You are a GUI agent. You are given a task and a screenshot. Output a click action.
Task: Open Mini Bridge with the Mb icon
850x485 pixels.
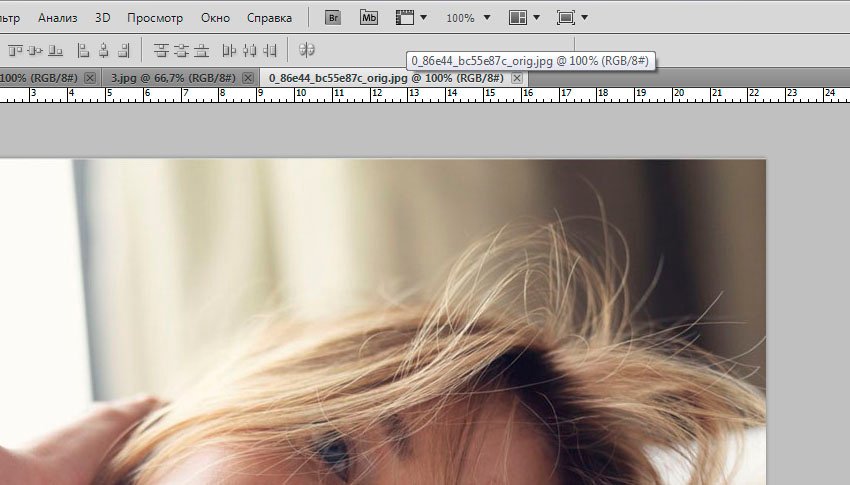click(x=369, y=18)
